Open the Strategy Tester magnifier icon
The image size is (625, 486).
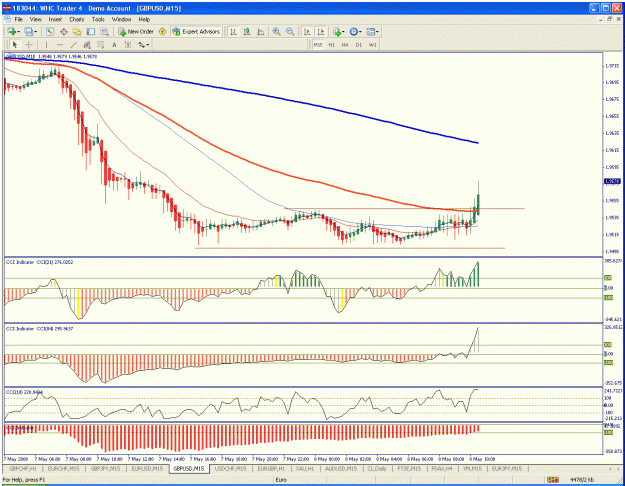[x=104, y=31]
